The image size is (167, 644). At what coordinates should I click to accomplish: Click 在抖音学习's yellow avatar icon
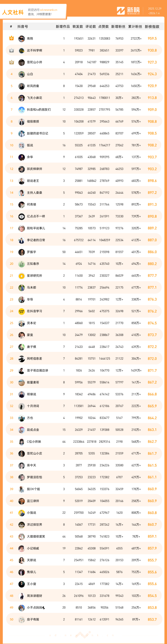21,311
